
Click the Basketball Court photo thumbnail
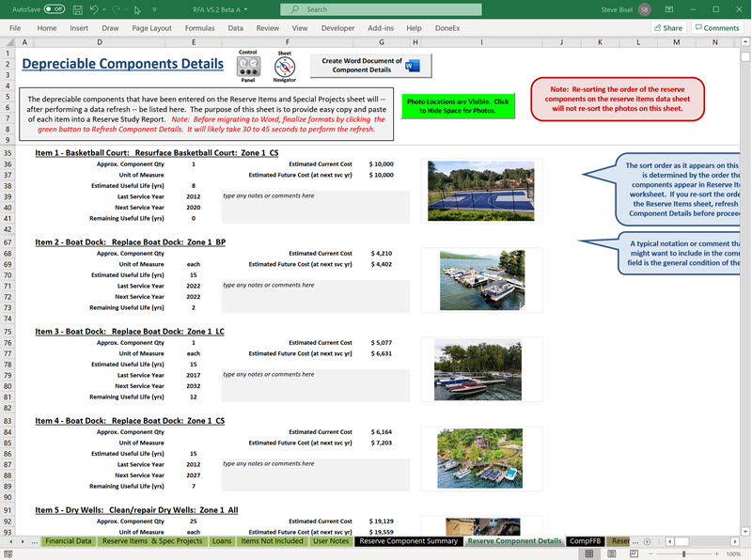pos(481,191)
